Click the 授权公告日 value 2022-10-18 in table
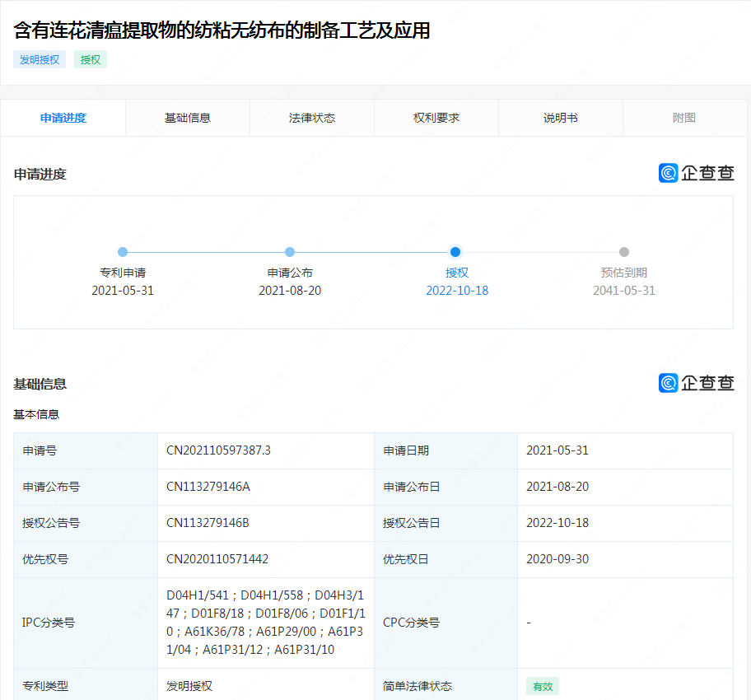Viewport: 751px width, 700px height. pyautogui.click(x=557, y=523)
